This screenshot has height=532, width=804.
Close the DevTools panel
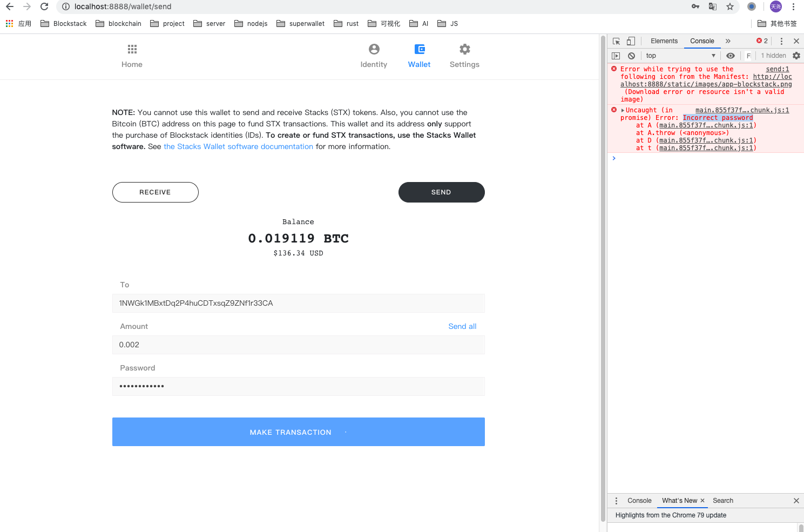796,41
